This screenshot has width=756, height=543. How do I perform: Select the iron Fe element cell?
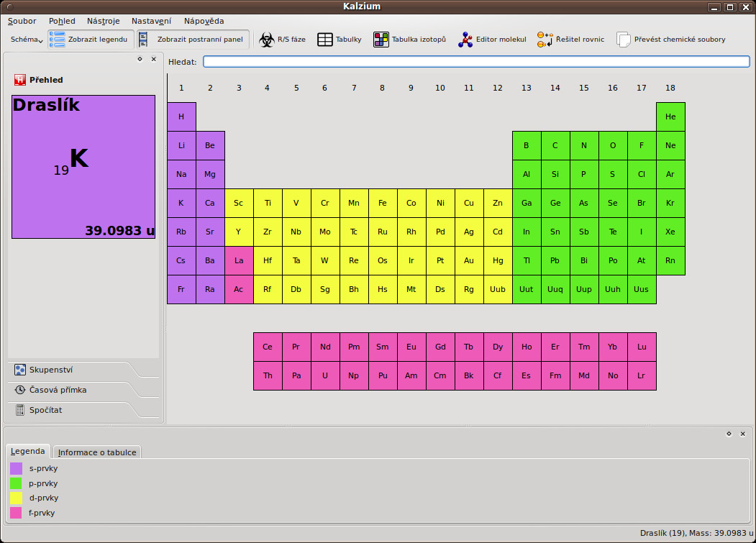pos(383,203)
